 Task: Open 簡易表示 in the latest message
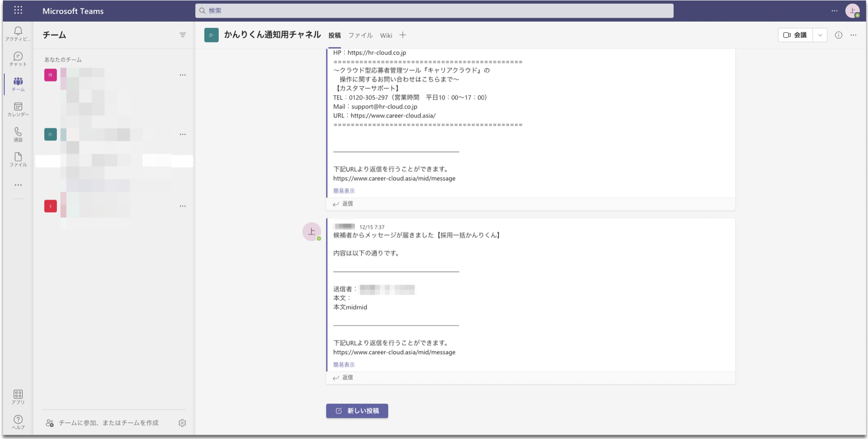(343, 364)
